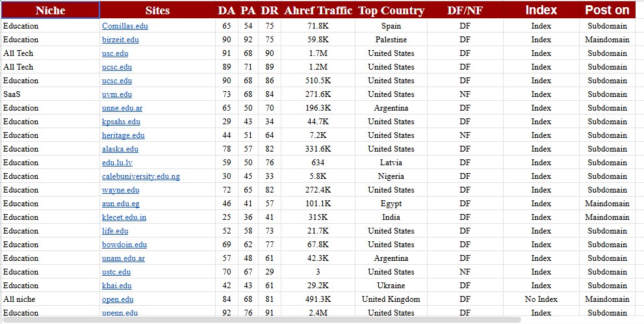
Task: Click the 1.7M traffic cell
Action: point(318,53)
